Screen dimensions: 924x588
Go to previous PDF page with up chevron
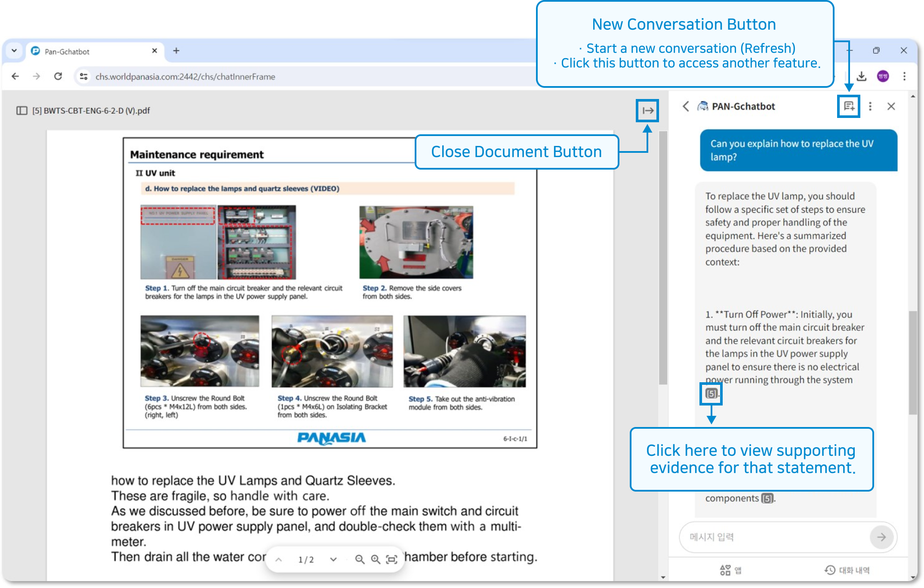[x=279, y=560]
